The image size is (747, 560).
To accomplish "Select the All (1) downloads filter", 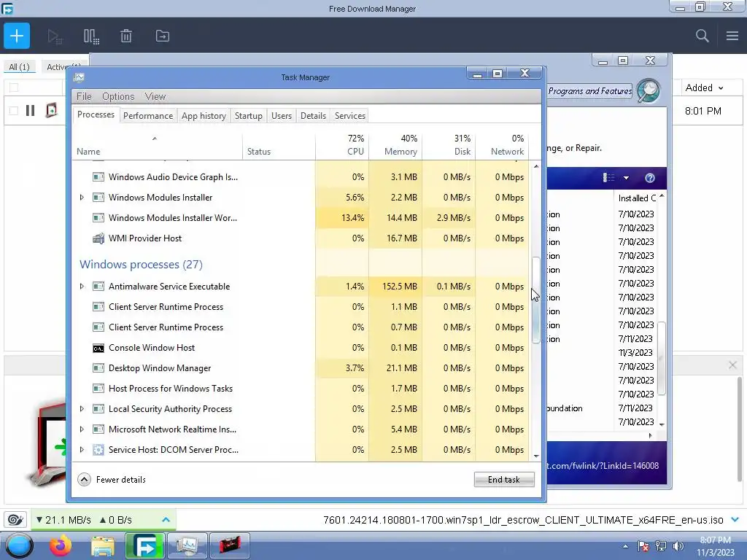I will 19,66.
